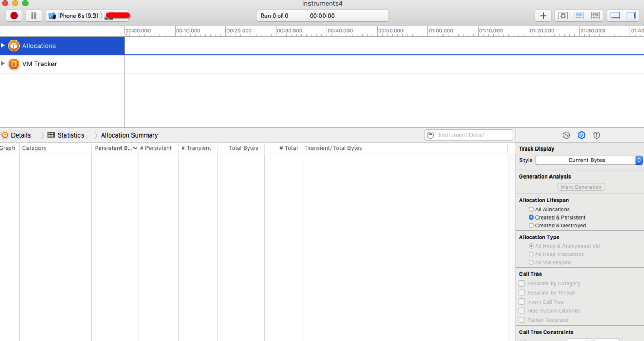Expand the VM Tracker track
Viewport: 644px width, 341px height.
coord(3,64)
